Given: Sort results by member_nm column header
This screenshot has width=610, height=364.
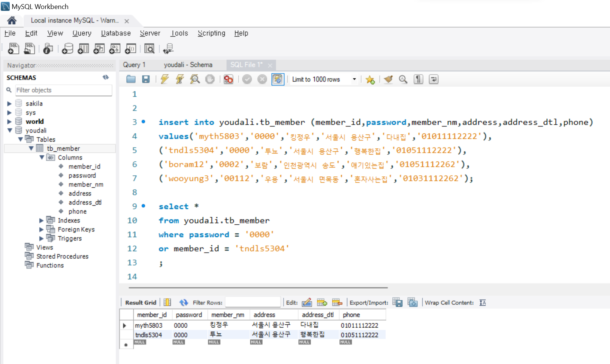Looking at the screenshot, I should 227,315.
